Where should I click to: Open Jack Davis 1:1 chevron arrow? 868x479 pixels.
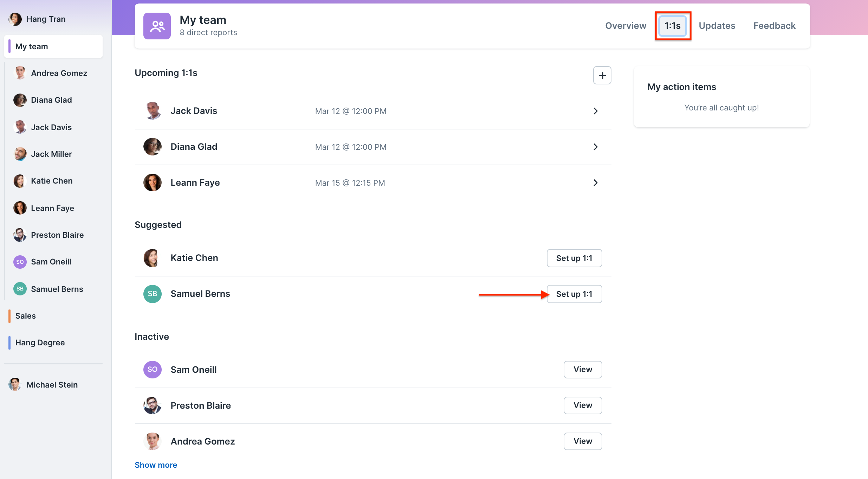pos(596,111)
